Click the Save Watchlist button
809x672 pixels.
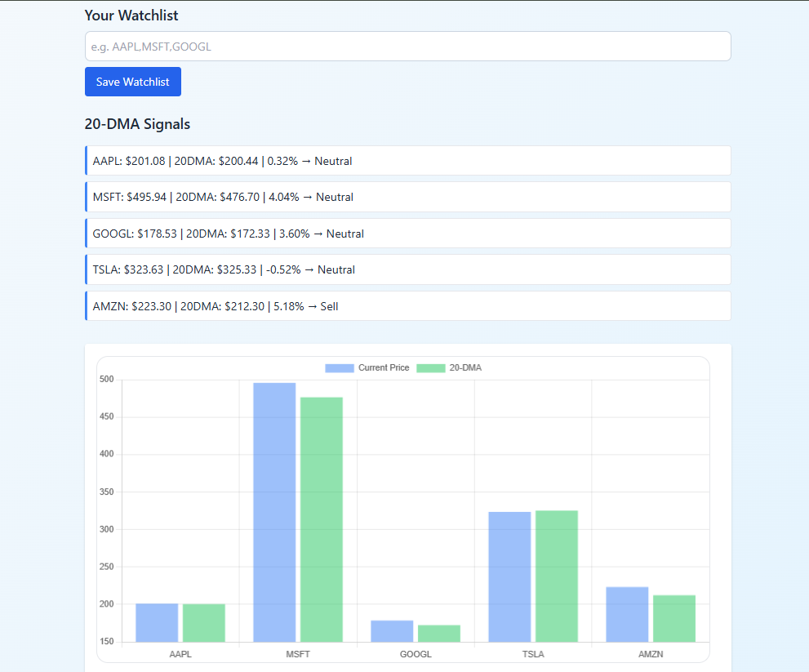click(x=133, y=82)
